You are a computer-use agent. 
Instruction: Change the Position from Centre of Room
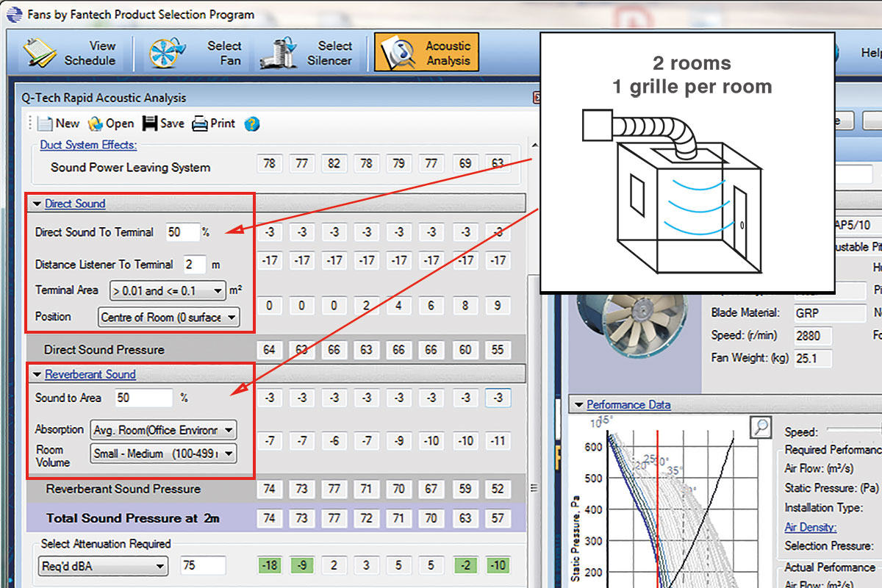232,317
